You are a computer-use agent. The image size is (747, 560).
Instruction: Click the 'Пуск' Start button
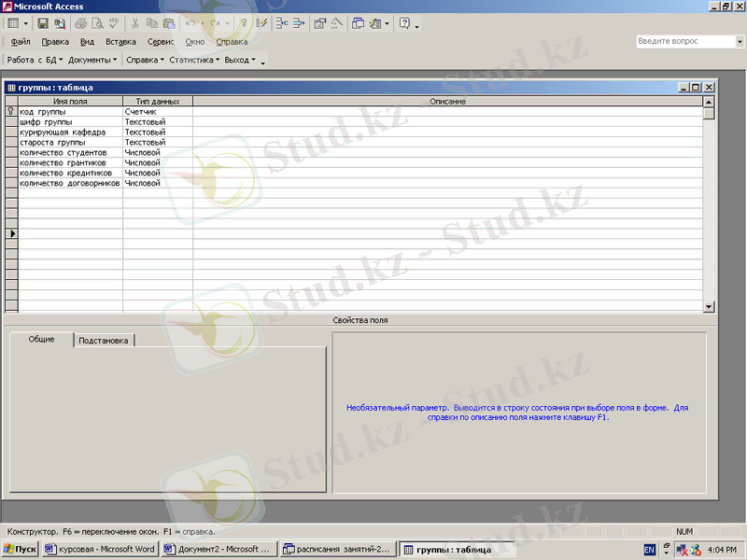point(20,550)
